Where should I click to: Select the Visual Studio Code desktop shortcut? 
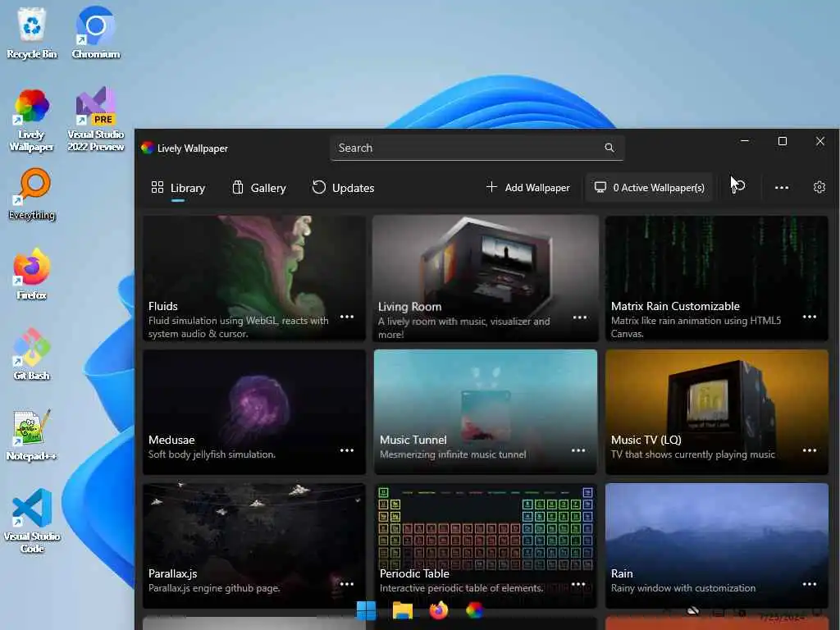pyautogui.click(x=32, y=521)
